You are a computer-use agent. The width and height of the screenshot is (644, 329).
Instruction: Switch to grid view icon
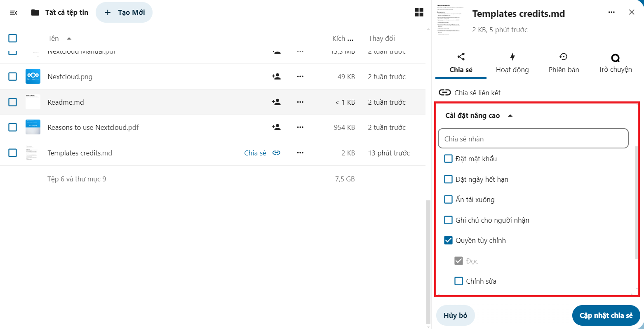419,12
